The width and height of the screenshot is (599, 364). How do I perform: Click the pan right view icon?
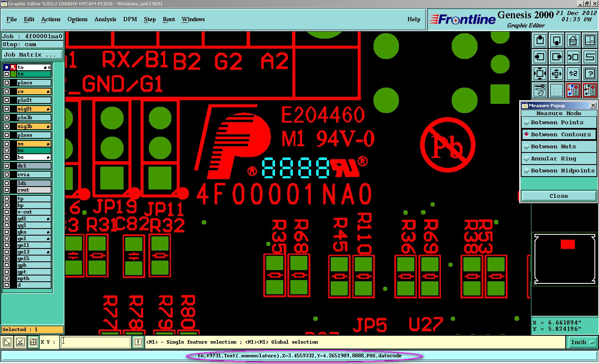click(x=557, y=57)
